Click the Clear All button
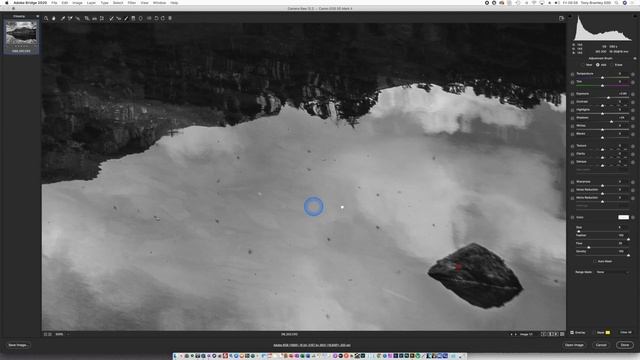This screenshot has height=360, width=640. (626, 332)
